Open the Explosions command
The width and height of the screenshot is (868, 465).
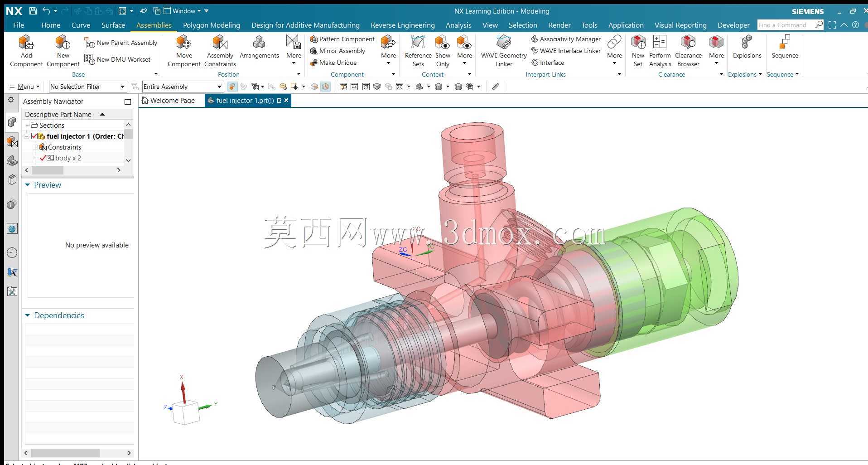[x=747, y=47]
